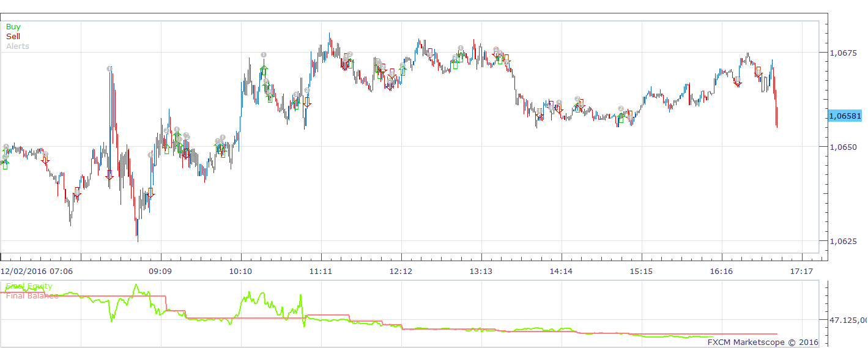Click the 11:11 time axis label

pos(321,271)
